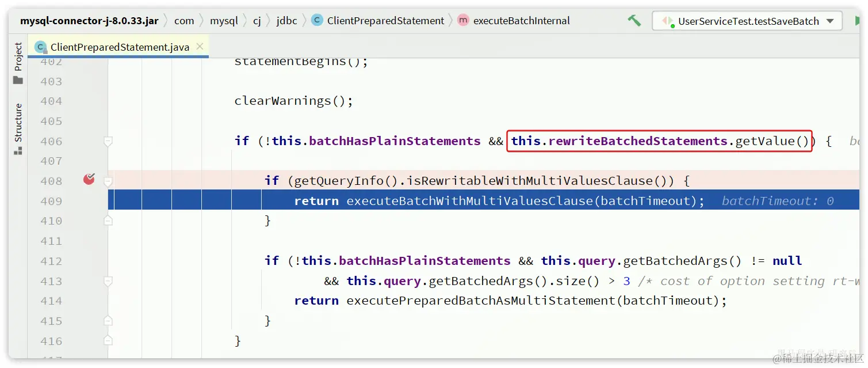This screenshot has height=368, width=868.
Task: Click the green hammer Build icon
Action: pyautogui.click(x=634, y=21)
